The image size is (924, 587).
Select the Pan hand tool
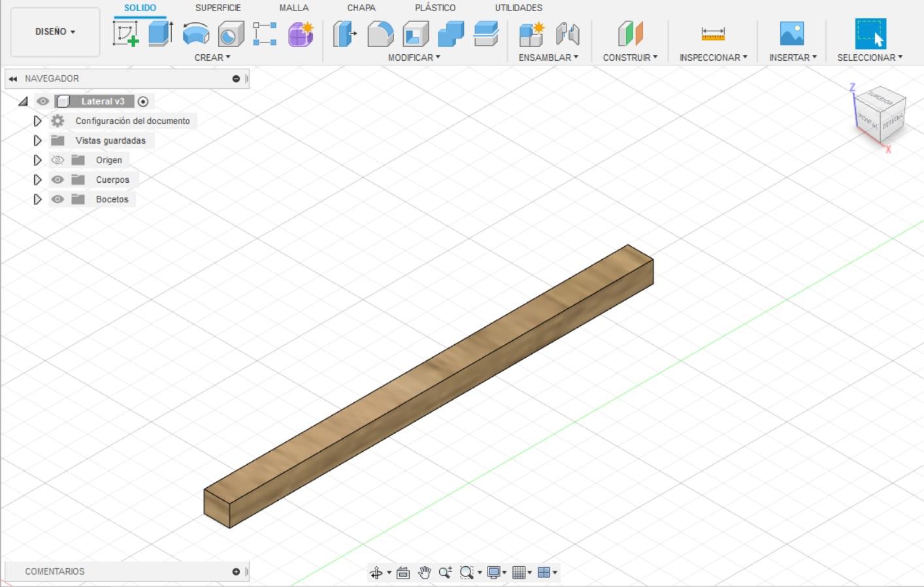(424, 573)
